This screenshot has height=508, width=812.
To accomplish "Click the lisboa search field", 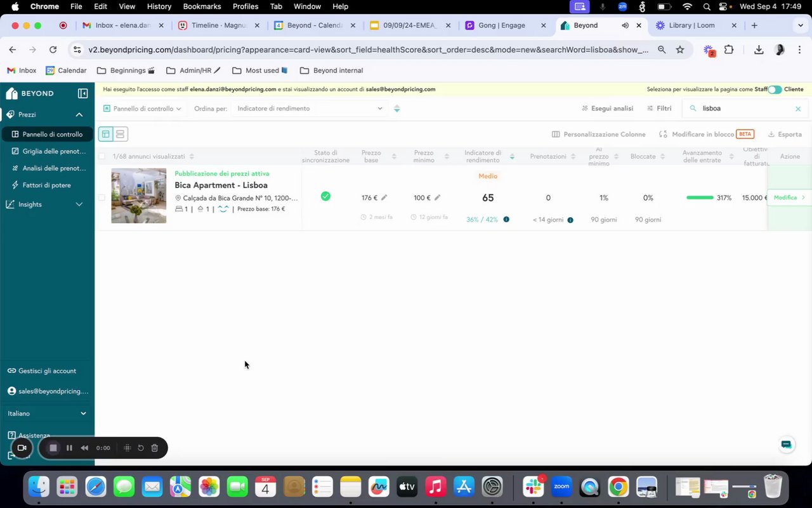I will [x=745, y=109].
